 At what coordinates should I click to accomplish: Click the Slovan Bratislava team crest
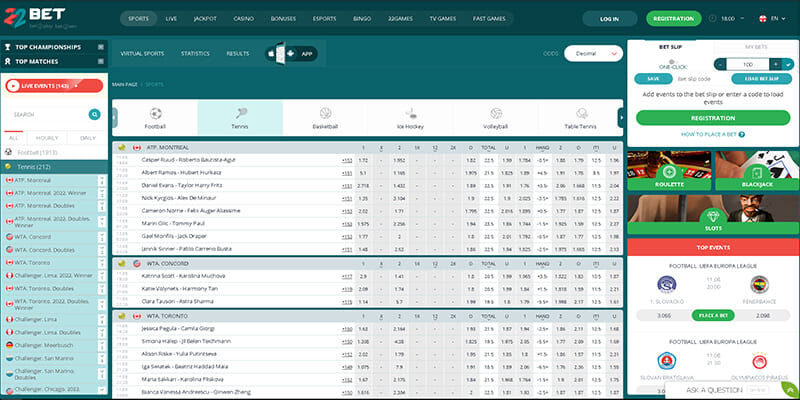click(667, 361)
